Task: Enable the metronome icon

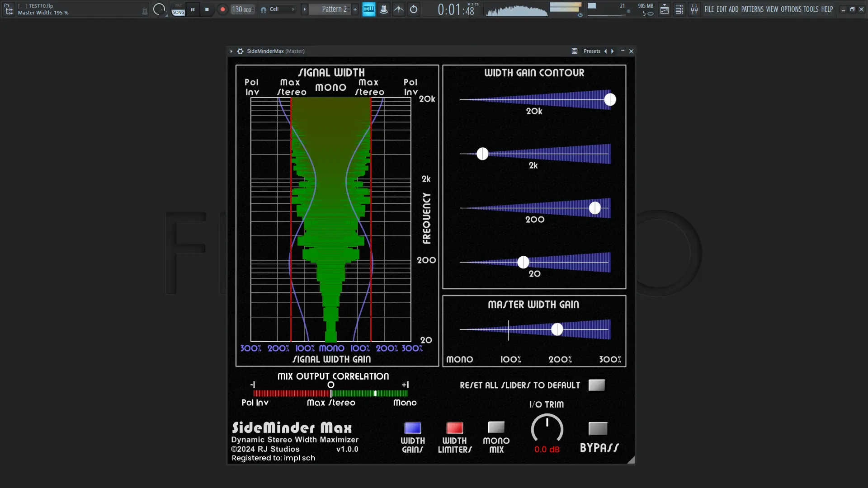Action: 384,9
